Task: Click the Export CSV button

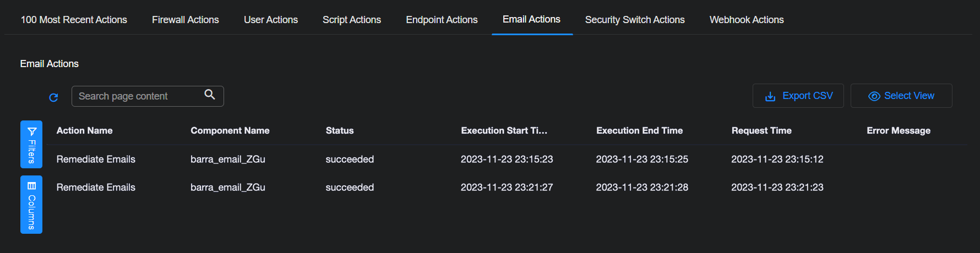Action: point(798,96)
